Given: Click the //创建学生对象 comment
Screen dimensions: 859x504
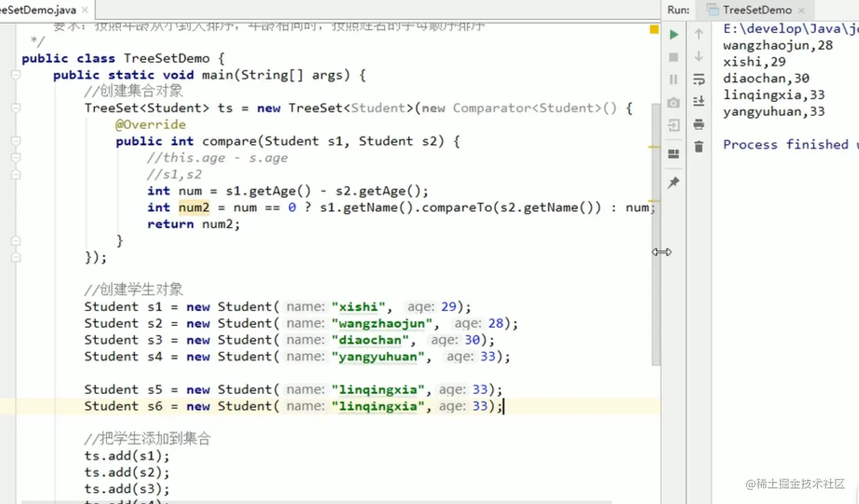Looking at the screenshot, I should [134, 290].
